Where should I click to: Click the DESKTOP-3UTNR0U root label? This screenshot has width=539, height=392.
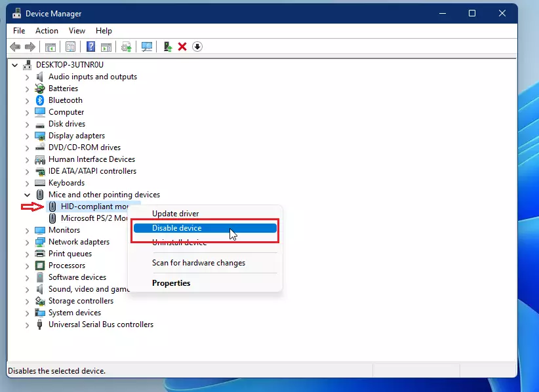(70, 65)
